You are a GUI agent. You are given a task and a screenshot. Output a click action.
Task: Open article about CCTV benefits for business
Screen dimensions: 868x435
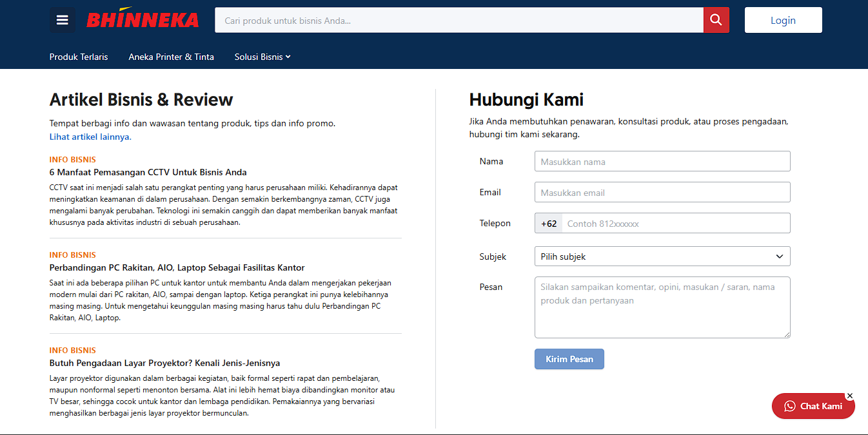pyautogui.click(x=148, y=172)
